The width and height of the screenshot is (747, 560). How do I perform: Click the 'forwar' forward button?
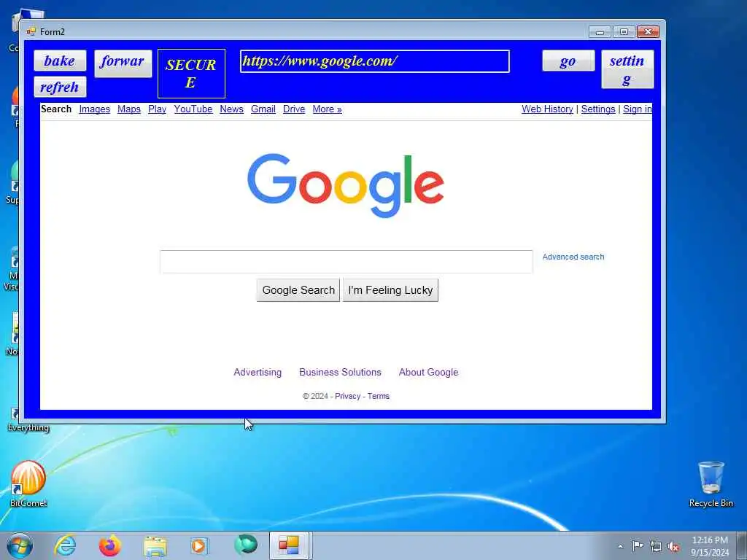point(123,63)
